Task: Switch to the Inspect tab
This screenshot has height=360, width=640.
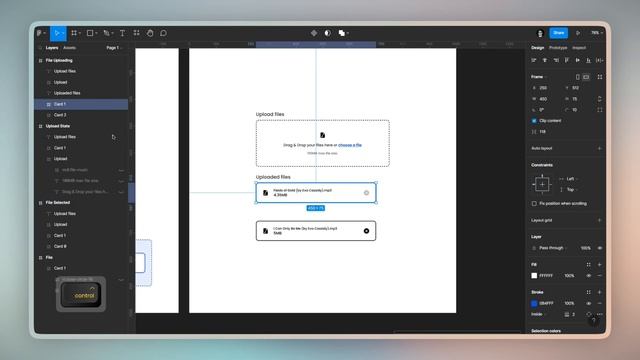Action: tap(579, 48)
